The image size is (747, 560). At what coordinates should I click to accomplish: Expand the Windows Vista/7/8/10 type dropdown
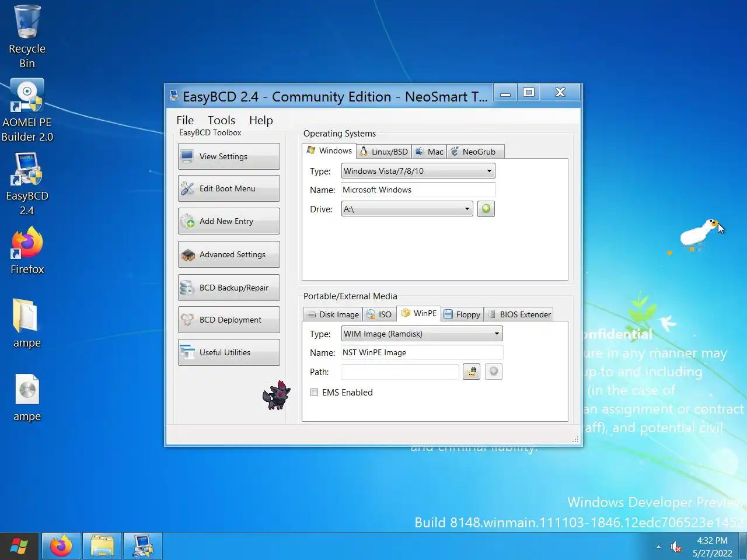[418, 171]
